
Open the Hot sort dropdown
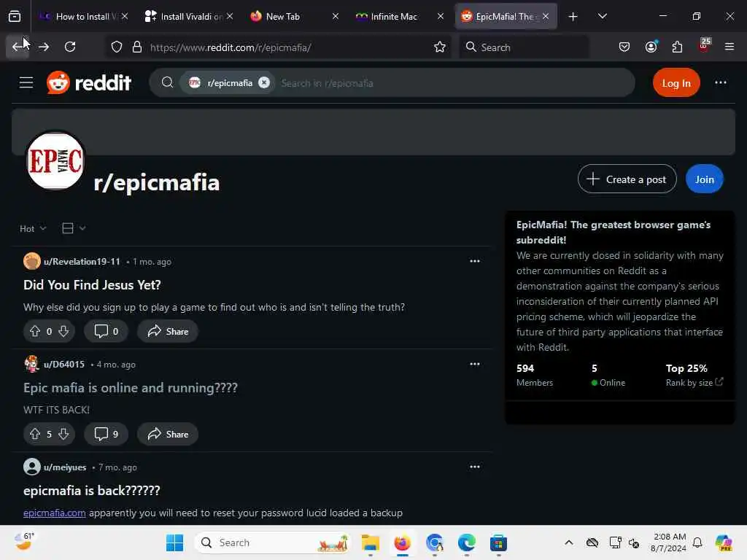33,228
